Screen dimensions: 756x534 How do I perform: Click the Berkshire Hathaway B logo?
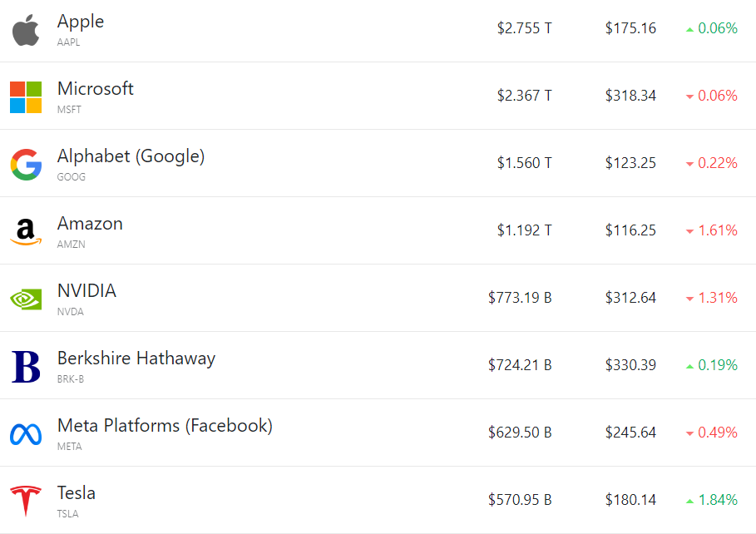(x=26, y=366)
